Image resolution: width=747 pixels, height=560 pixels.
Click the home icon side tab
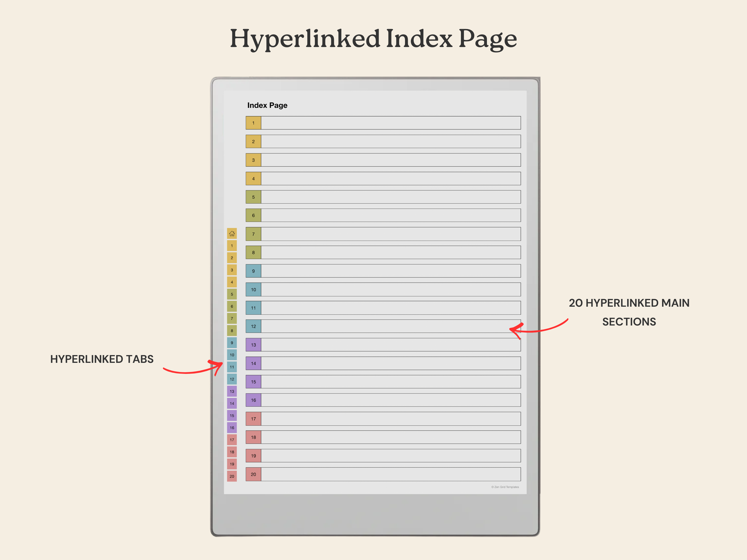tap(232, 234)
